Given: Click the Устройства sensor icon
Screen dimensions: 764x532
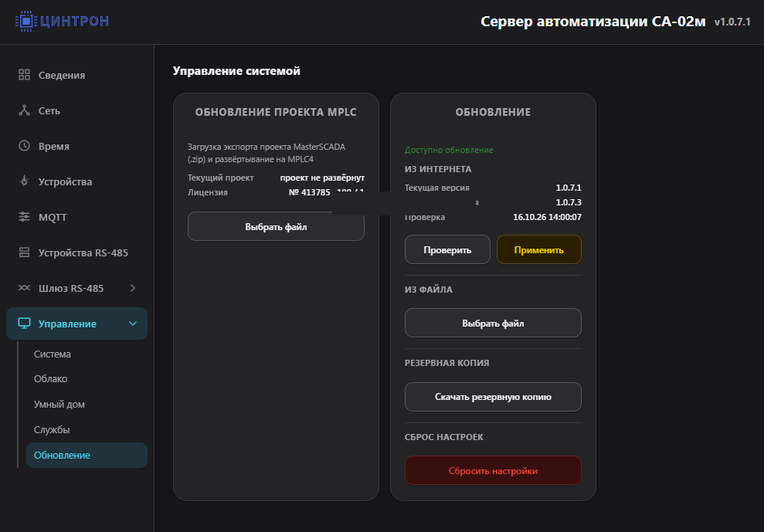Looking at the screenshot, I should pyautogui.click(x=24, y=181).
